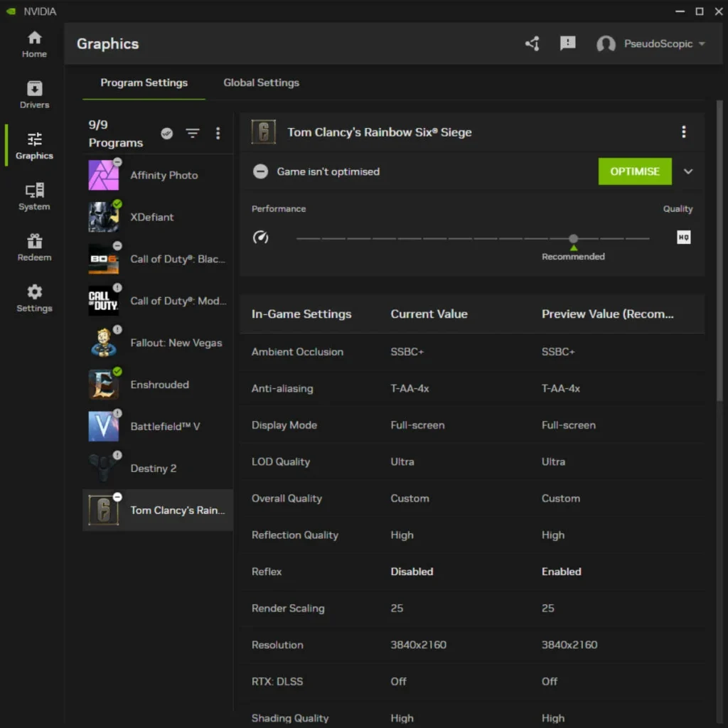The height and width of the screenshot is (728, 728).
Task: Click the share icon in header
Action: (x=532, y=43)
